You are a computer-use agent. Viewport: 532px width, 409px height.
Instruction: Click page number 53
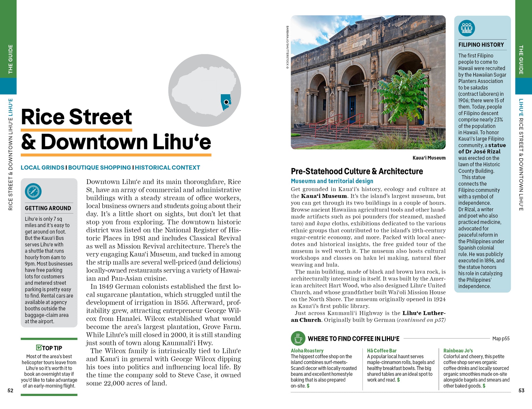[x=521, y=390]
